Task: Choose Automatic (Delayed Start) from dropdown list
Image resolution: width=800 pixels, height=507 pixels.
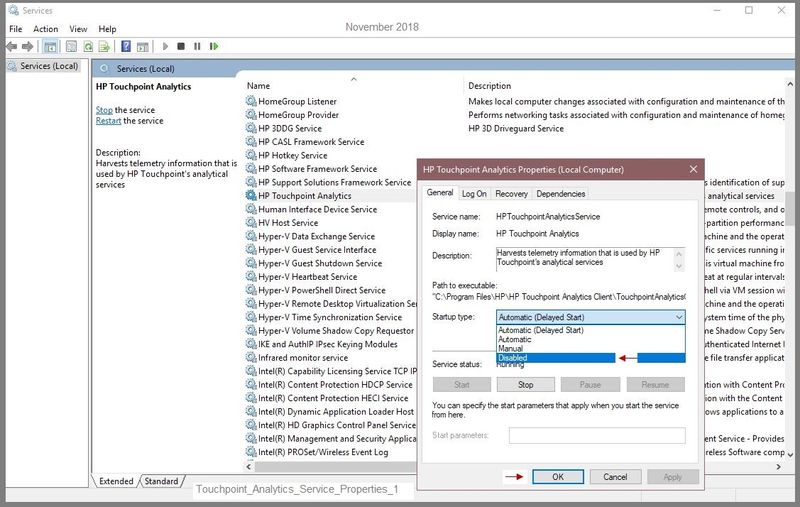Action: tap(590, 330)
